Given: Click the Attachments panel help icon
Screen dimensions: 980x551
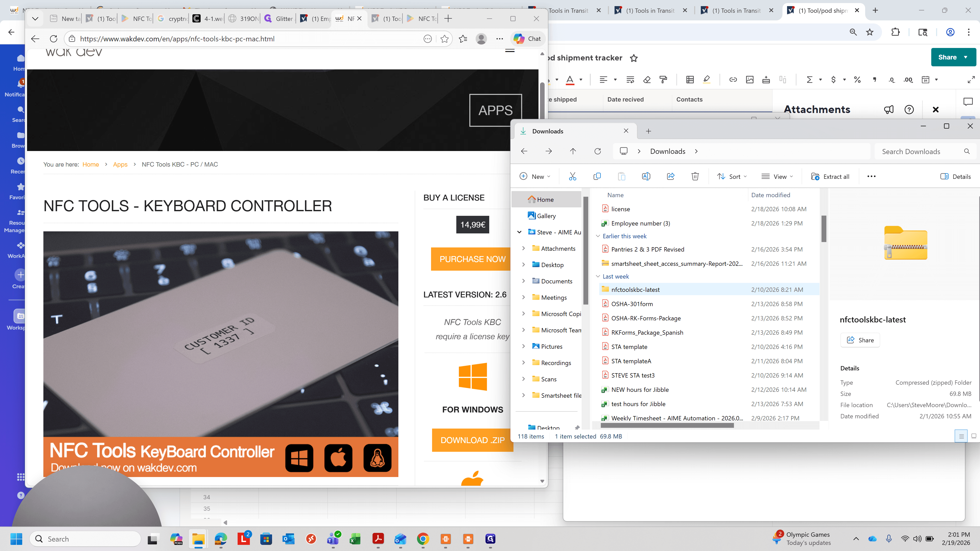Looking at the screenshot, I should (909, 110).
